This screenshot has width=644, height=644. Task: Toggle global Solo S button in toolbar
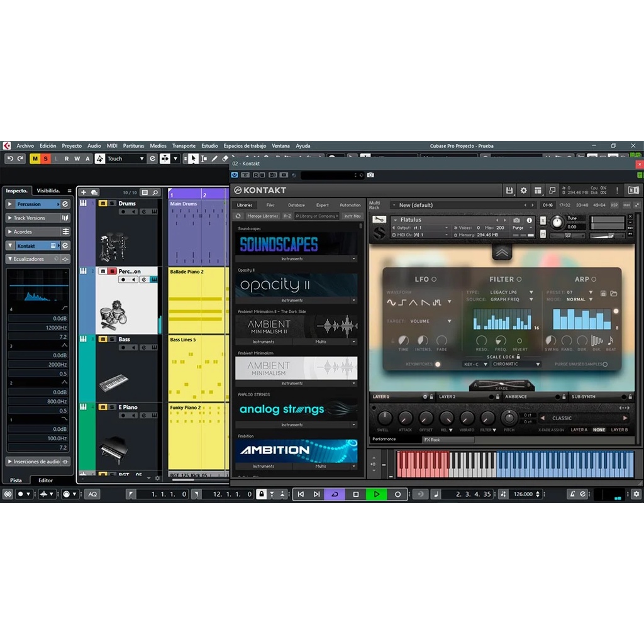45,158
